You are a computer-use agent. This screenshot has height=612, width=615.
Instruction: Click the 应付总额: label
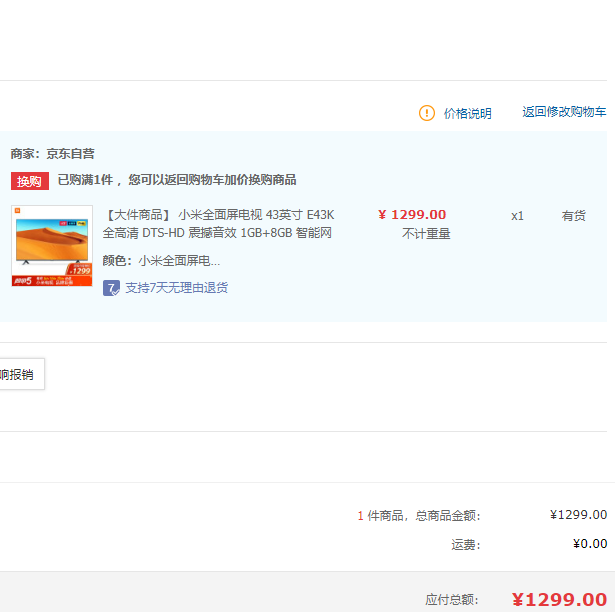(452, 599)
